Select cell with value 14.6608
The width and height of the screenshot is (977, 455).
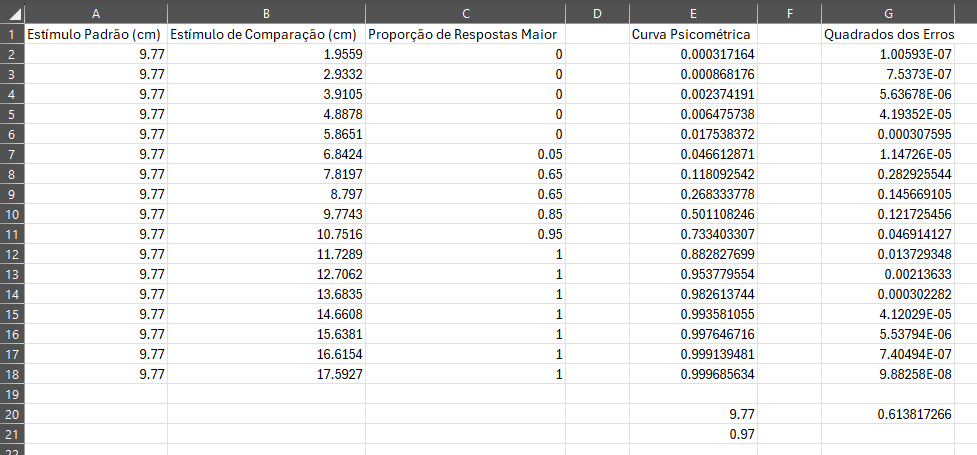[266, 314]
